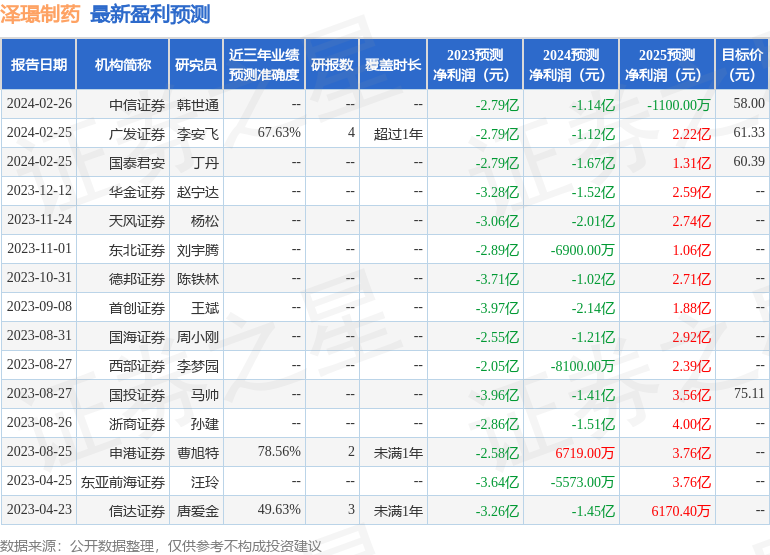Click analyst name 李梦园

[198, 366]
